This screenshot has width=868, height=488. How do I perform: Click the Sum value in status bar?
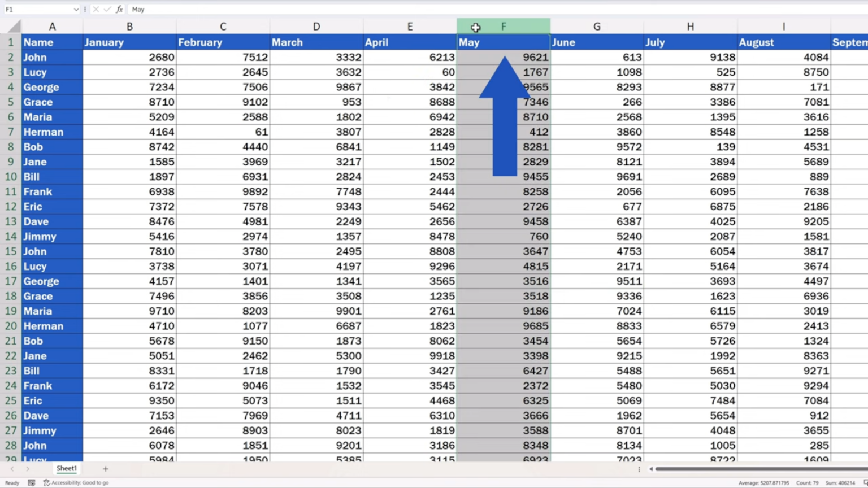(840, 483)
